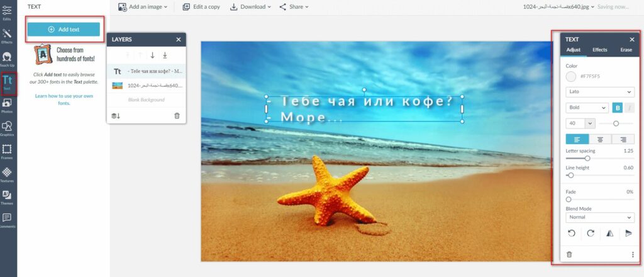Viewport: 644px width, 277px height.
Task: Click the Add text button
Action: [64, 29]
